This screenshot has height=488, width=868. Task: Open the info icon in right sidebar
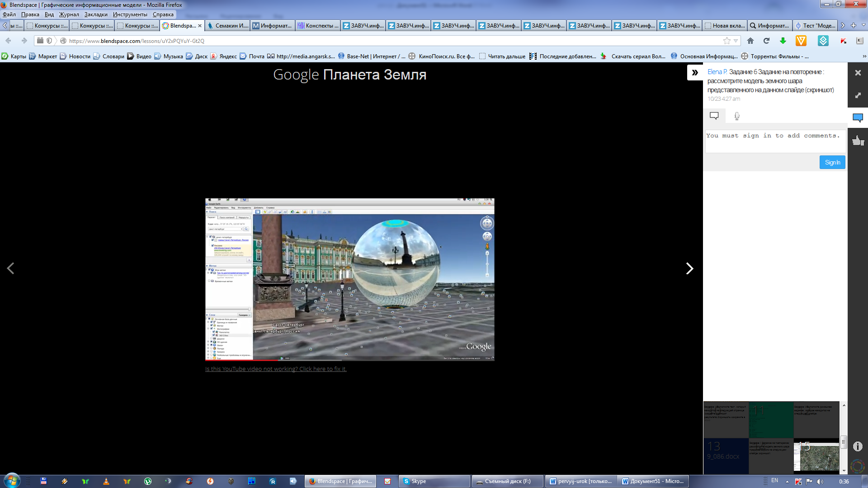tap(858, 446)
